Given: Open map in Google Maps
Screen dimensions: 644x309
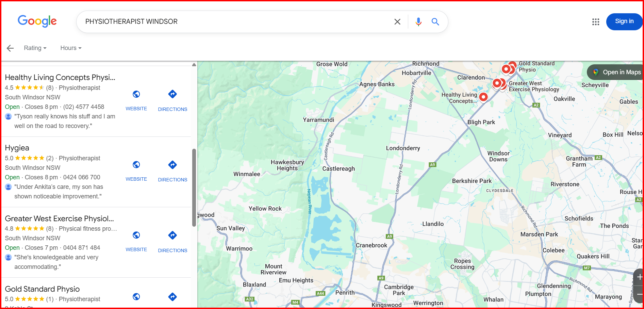Looking at the screenshot, I should (x=616, y=72).
